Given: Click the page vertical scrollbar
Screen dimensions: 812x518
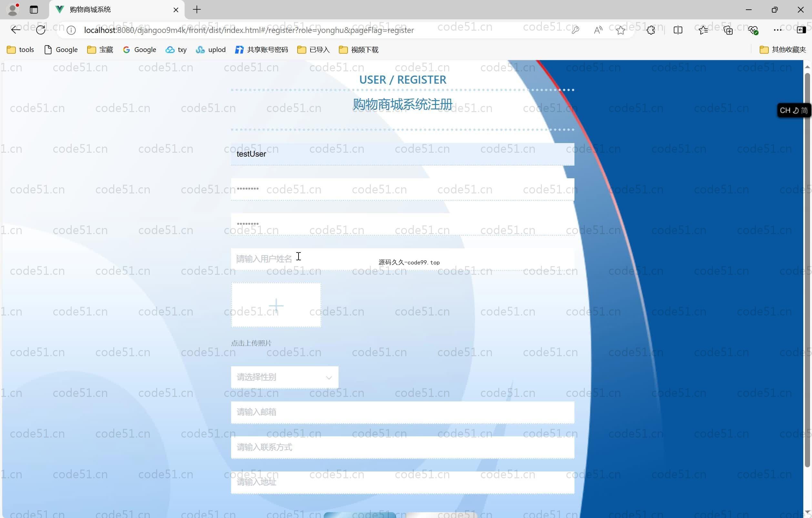Looking at the screenshot, I should [807, 270].
